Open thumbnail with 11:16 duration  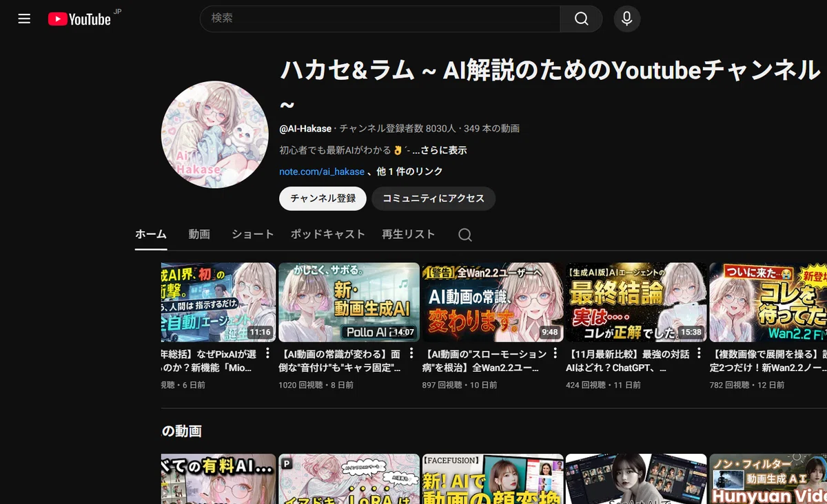tap(218, 302)
